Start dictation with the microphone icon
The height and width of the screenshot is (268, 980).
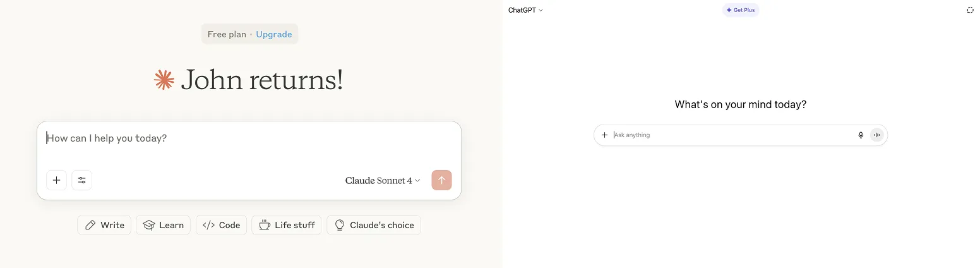(x=860, y=135)
